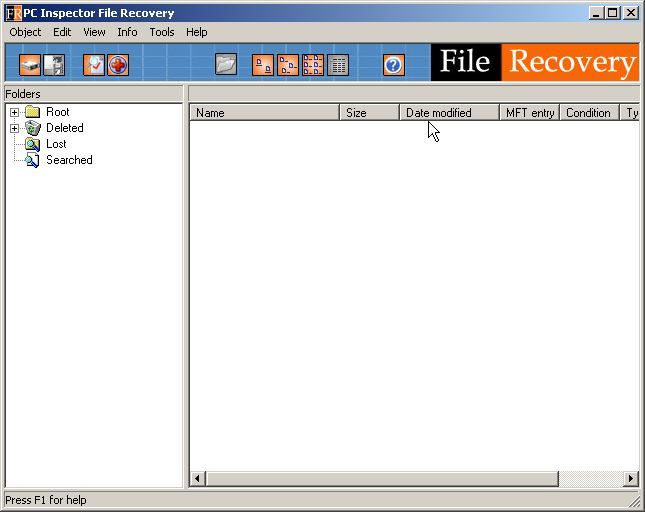Click the grayed open folder toolbar icon
This screenshot has height=512, width=645.
pos(226,65)
